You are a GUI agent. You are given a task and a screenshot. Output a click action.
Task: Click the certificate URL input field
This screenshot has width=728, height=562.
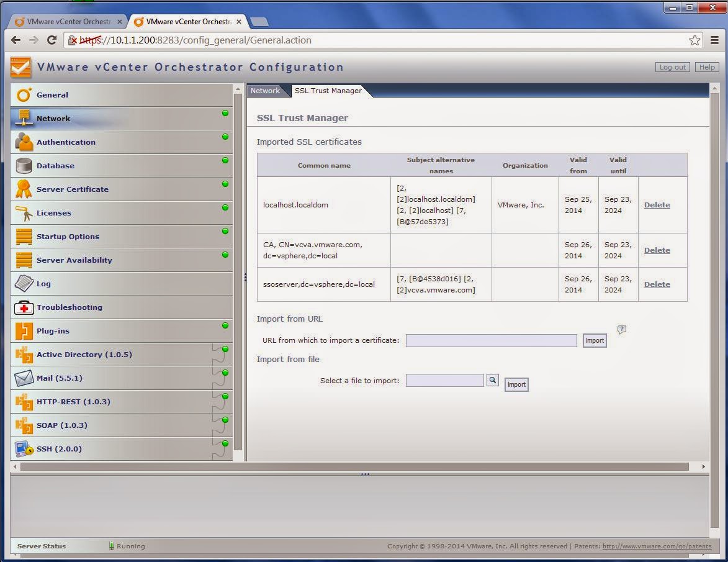[x=491, y=340]
